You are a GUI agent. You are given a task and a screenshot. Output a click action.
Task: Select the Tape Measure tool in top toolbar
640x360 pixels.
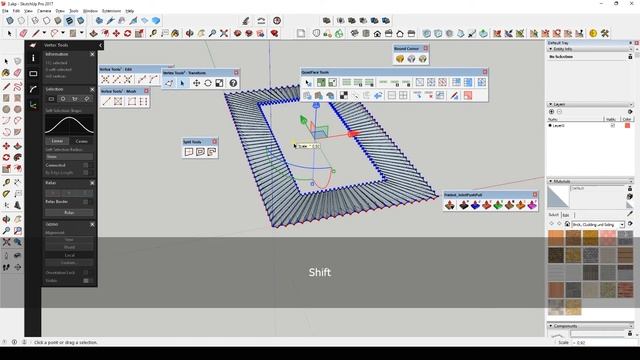coord(153,33)
